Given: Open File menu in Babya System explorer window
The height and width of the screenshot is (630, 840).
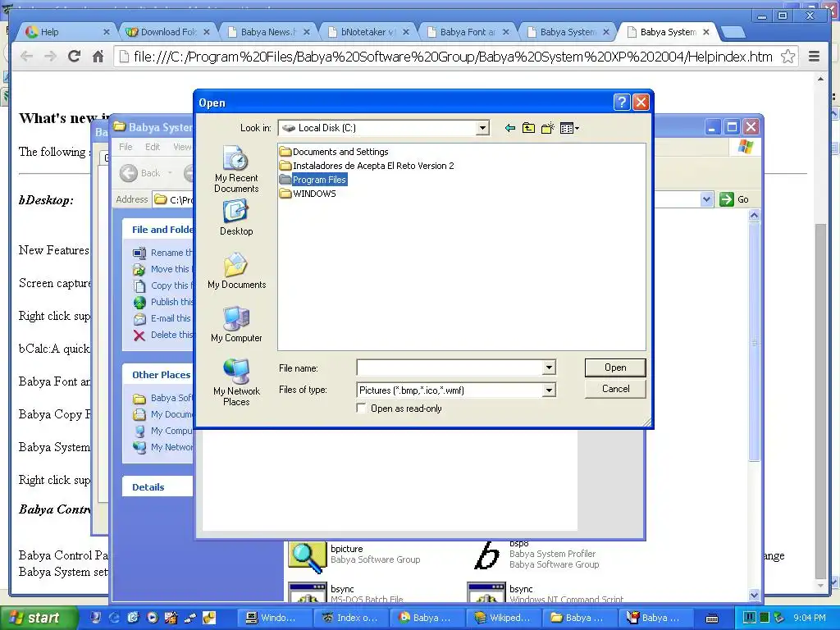Looking at the screenshot, I should pyautogui.click(x=126, y=147).
